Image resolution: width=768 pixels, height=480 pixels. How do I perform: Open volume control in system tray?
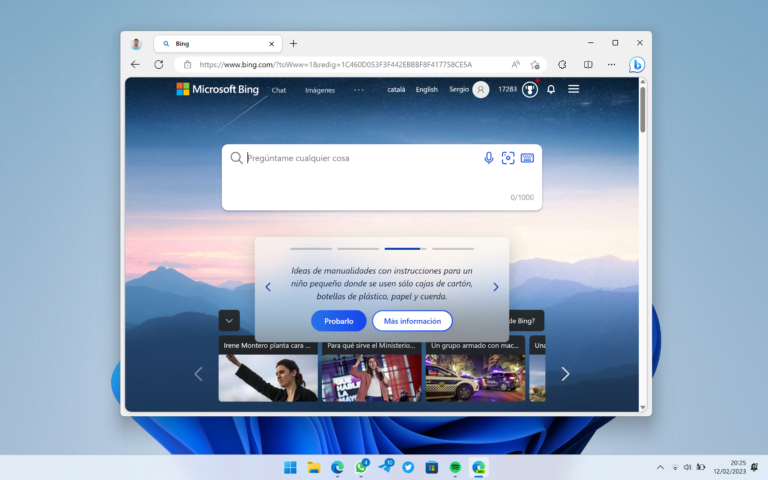pyautogui.click(x=687, y=467)
